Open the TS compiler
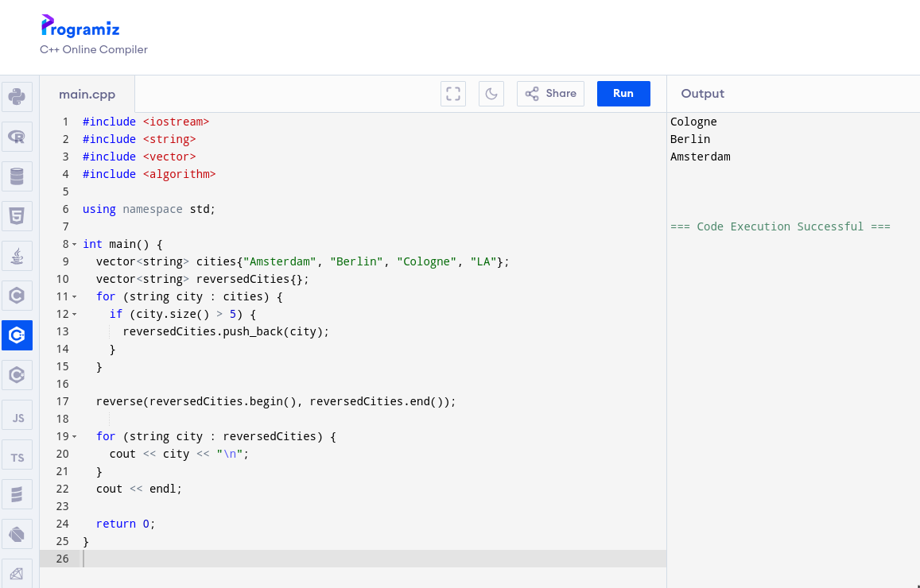920x588 pixels. (17, 455)
